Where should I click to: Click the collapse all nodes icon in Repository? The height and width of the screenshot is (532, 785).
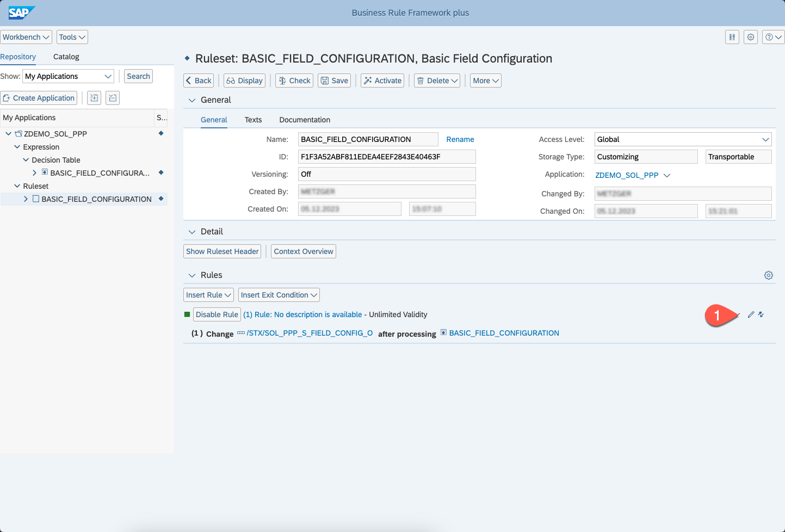[x=113, y=98]
